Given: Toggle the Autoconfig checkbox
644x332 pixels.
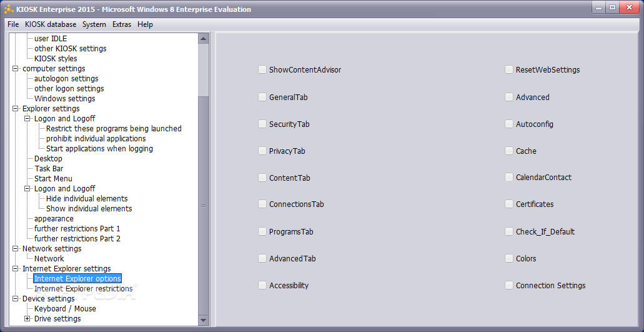Looking at the screenshot, I should [x=509, y=124].
